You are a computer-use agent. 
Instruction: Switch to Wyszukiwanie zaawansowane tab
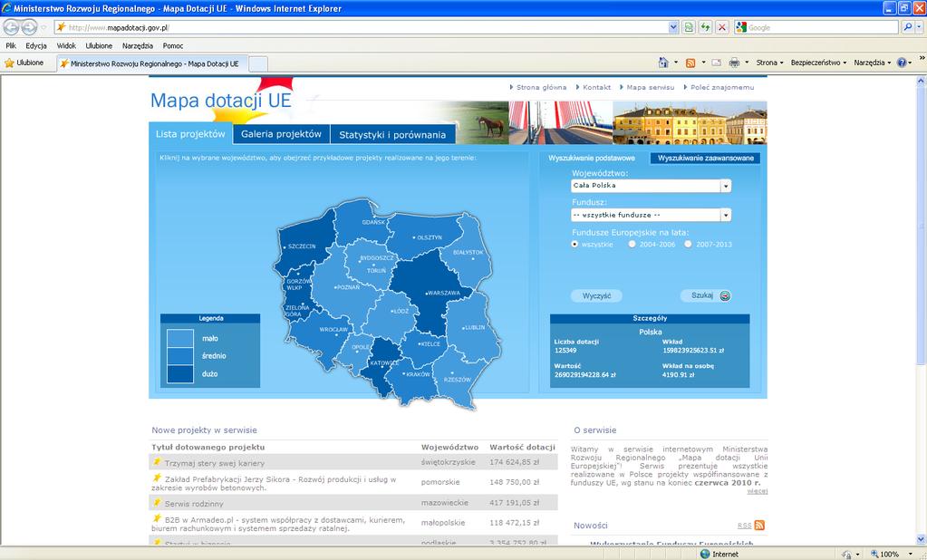705,159
